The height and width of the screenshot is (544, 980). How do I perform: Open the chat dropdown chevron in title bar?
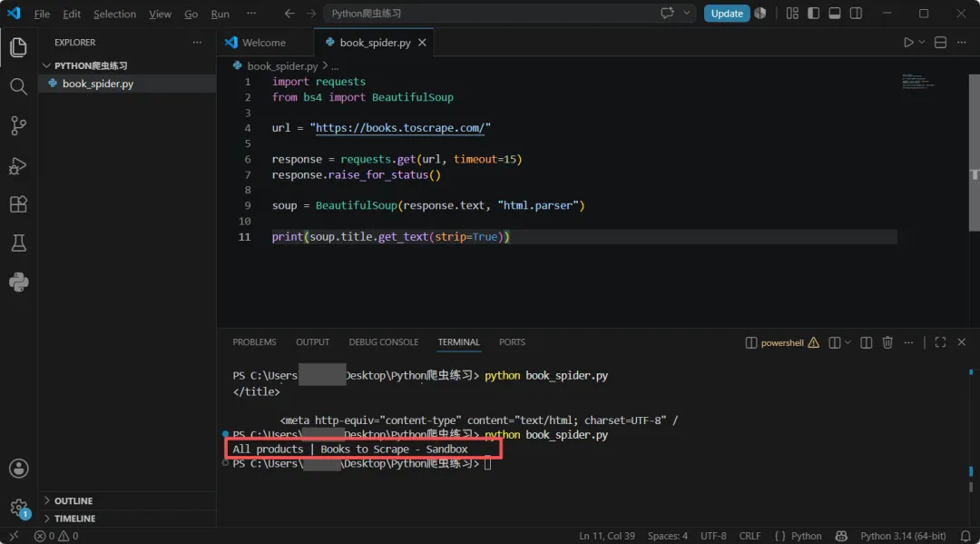686,13
